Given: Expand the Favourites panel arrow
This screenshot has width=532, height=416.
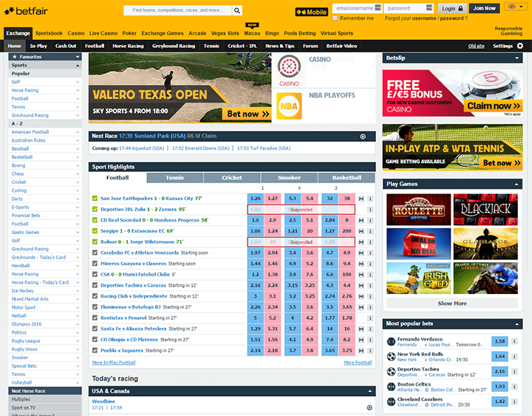Looking at the screenshot, I should coord(78,57).
